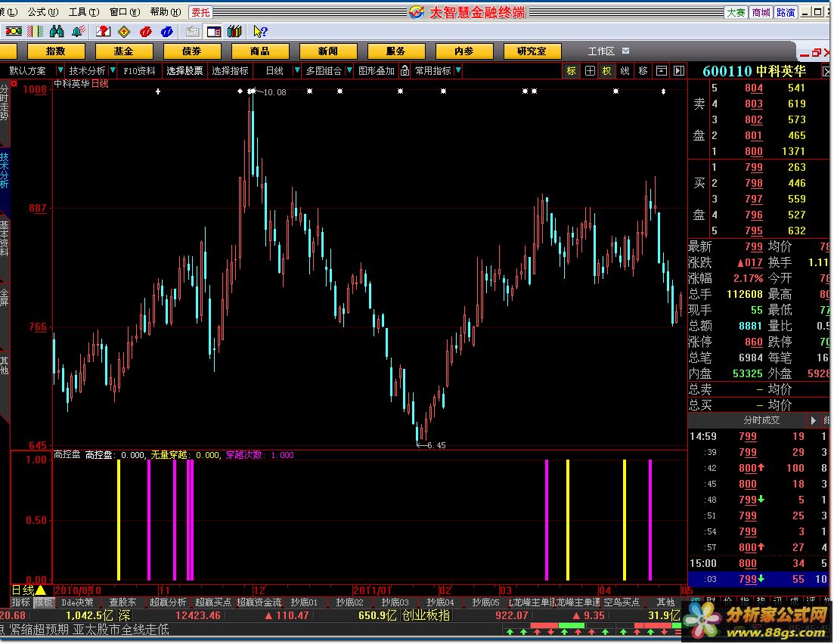The image size is (834, 644).
Task: Click the 指数 yellow button
Action: 55,51
